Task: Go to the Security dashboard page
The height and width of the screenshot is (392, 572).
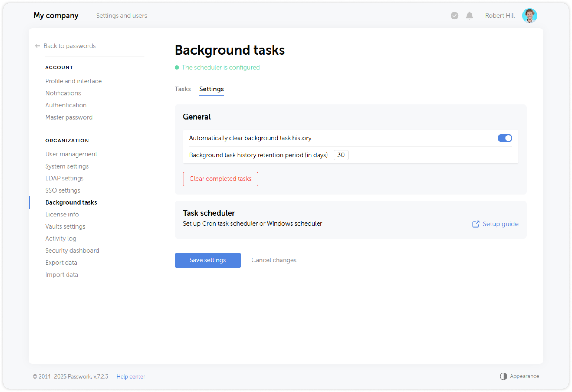Action: coord(72,251)
